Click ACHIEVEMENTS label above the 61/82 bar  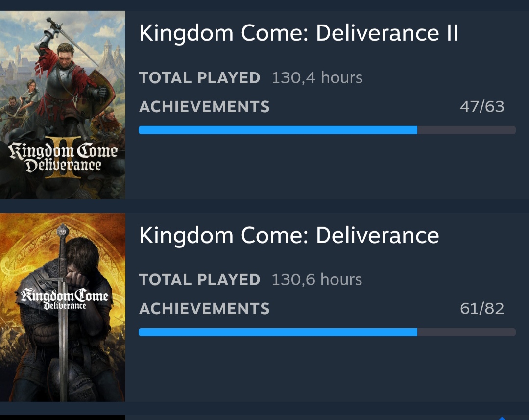coord(204,309)
